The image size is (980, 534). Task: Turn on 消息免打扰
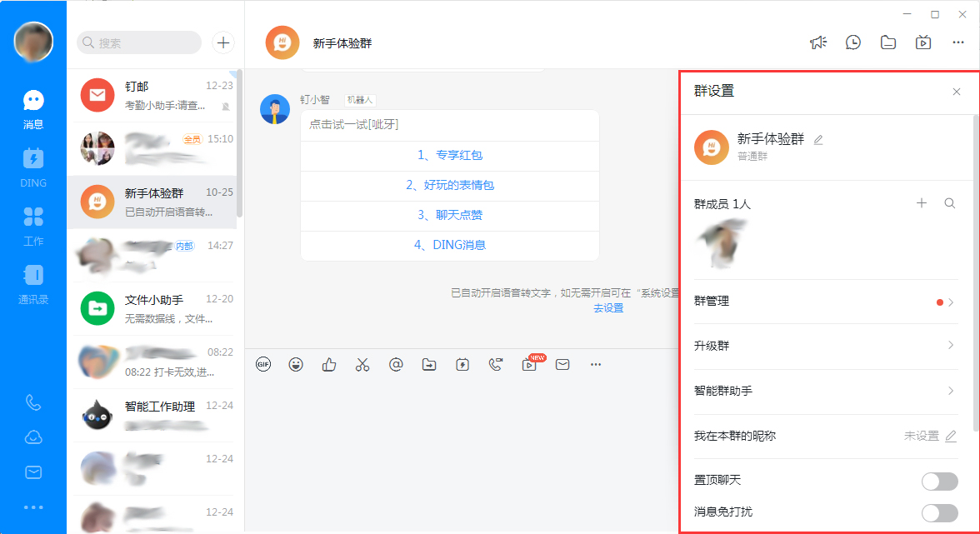point(940,513)
